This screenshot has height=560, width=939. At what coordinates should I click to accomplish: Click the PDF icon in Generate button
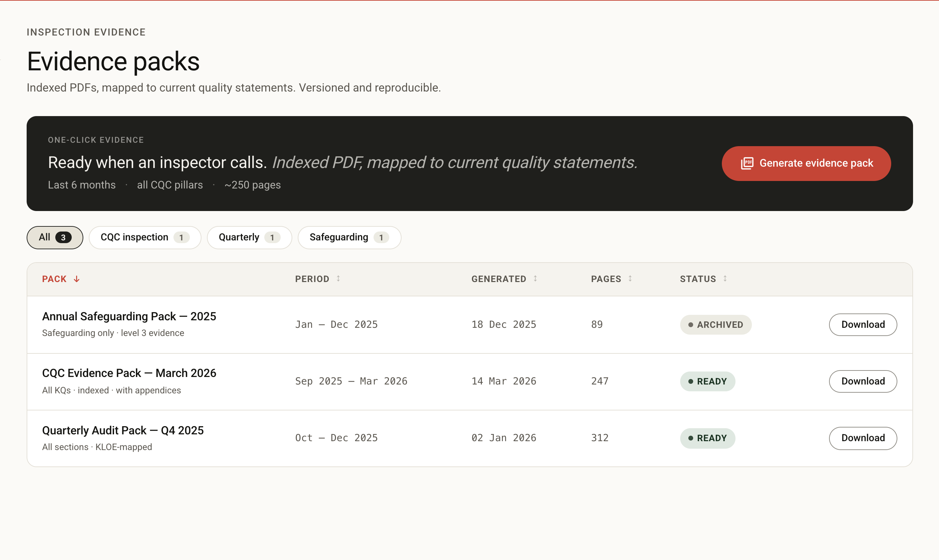pos(747,164)
